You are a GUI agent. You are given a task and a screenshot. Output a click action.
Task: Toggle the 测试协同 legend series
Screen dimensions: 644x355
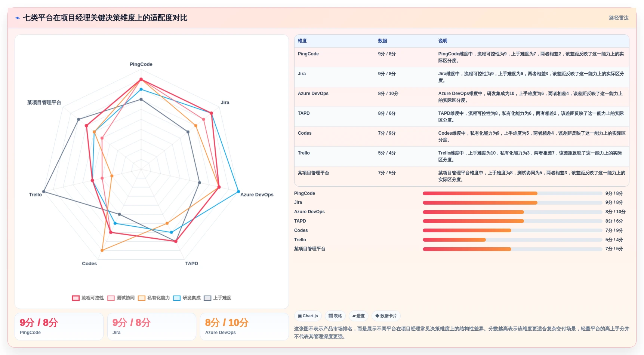coord(121,298)
